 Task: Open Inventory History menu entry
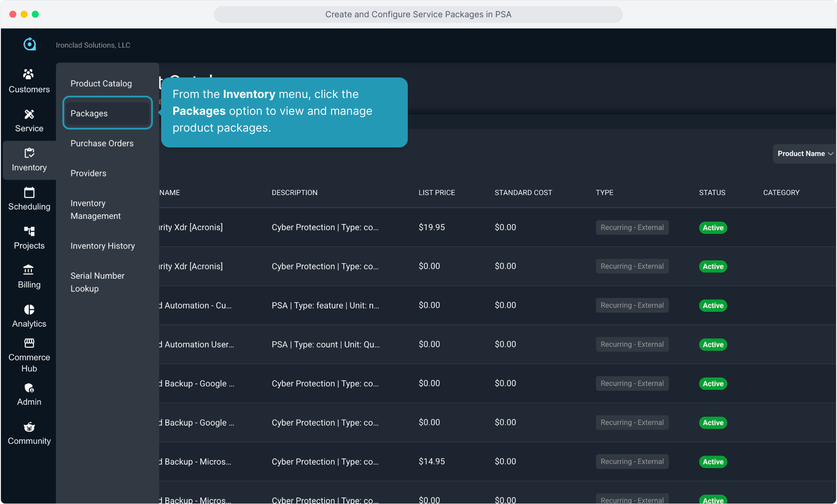(102, 246)
